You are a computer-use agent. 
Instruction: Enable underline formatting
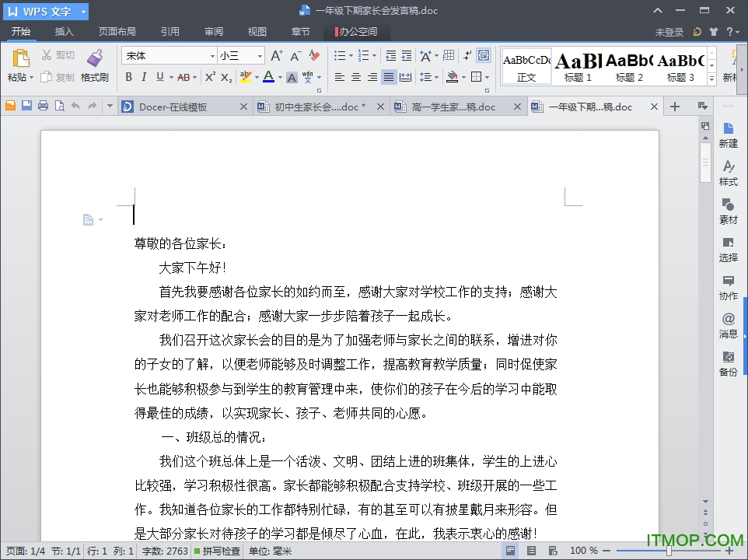159,78
